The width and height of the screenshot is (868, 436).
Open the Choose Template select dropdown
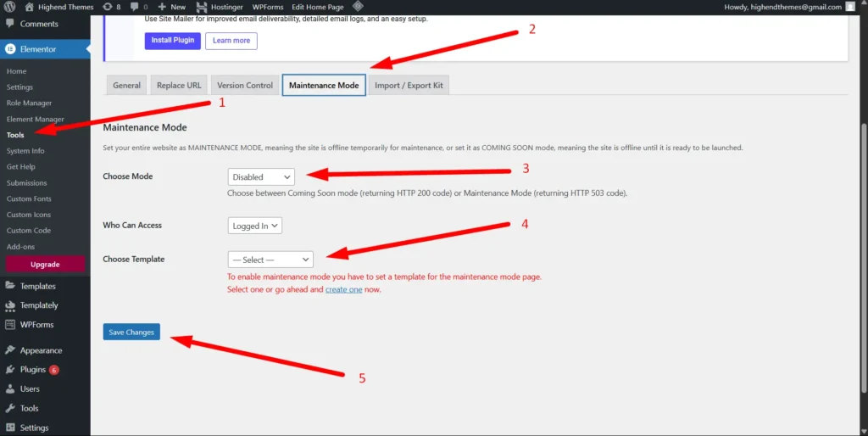coord(270,260)
